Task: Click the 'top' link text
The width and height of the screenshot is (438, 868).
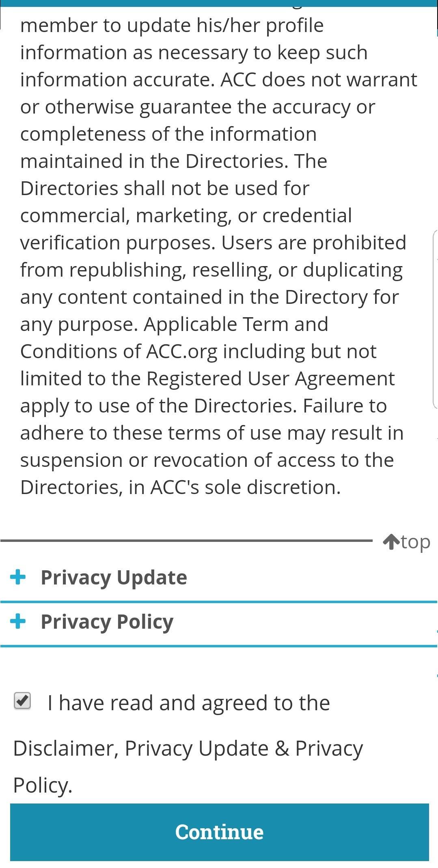Action: click(x=416, y=542)
